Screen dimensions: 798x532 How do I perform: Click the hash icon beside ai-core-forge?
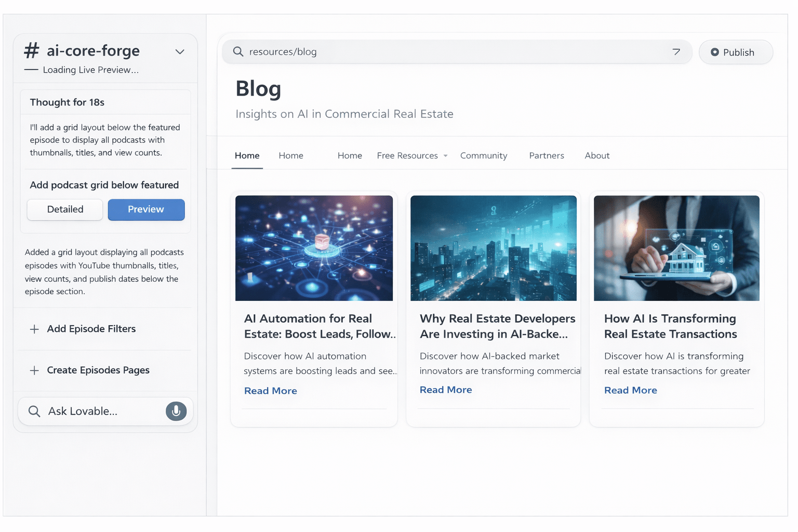pos(31,50)
